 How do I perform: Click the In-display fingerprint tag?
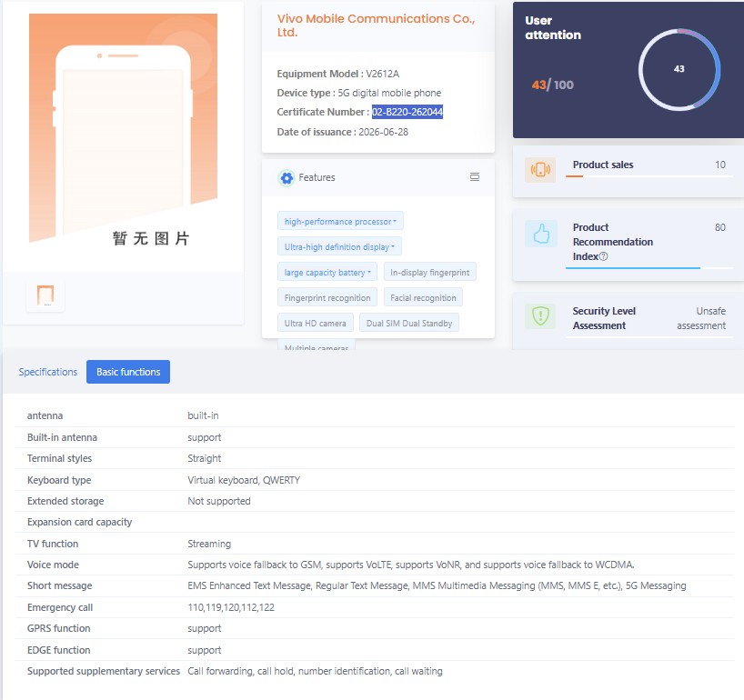429,272
